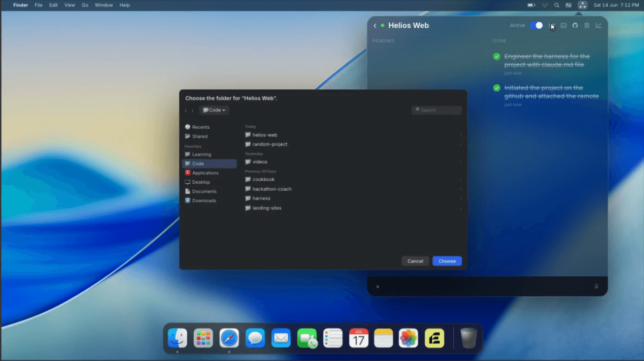The height and width of the screenshot is (361, 644).
Task: Click the Search field in folder dialog
Action: pos(436,110)
